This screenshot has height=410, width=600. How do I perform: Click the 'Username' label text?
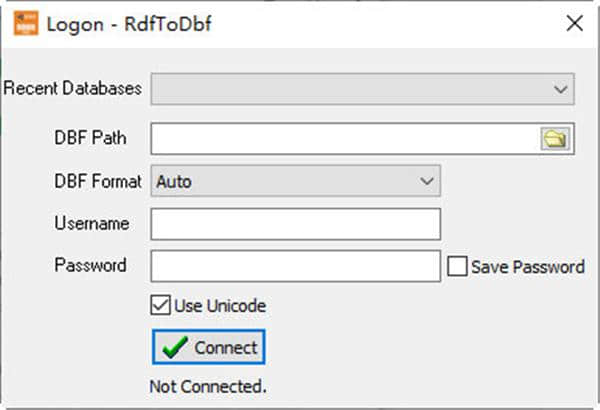tap(92, 223)
